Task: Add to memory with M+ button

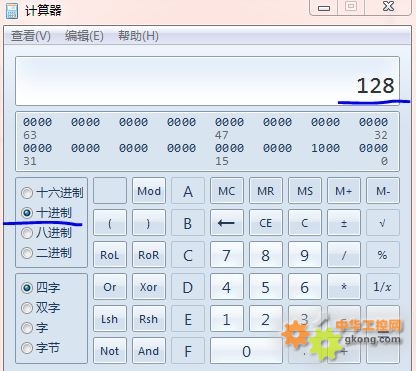Action: coord(344,191)
